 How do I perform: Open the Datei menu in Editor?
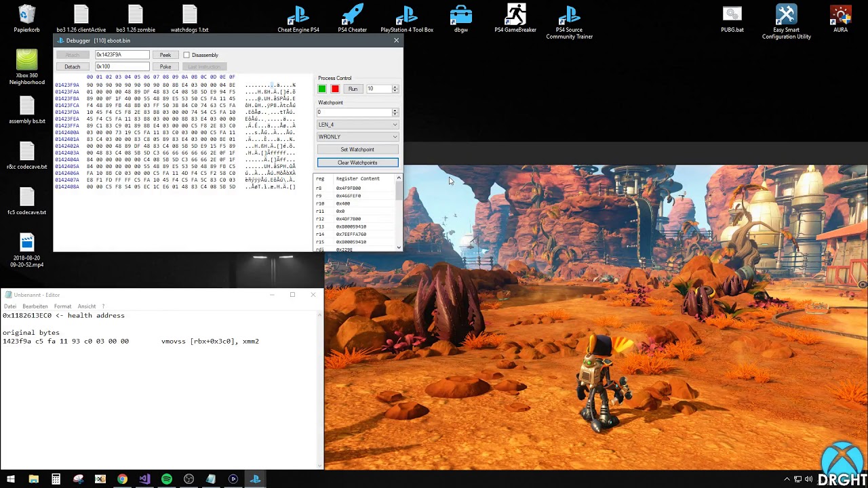tap(10, 306)
